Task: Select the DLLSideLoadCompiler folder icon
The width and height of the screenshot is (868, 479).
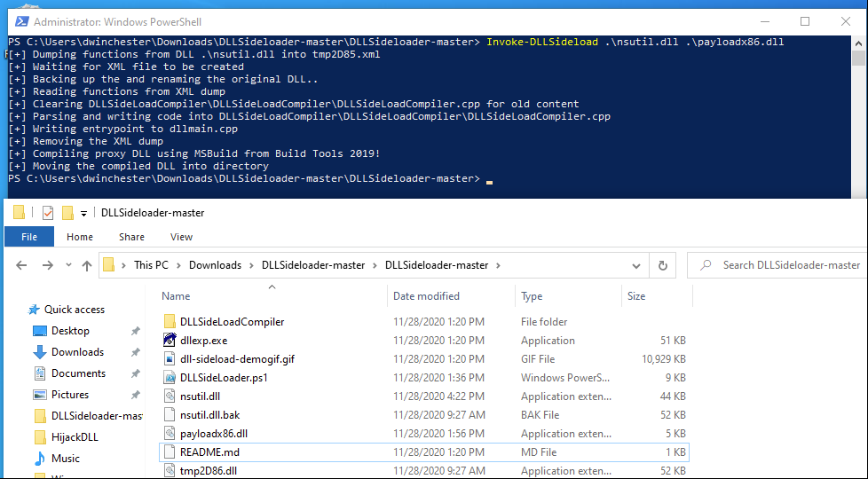Action: click(170, 321)
